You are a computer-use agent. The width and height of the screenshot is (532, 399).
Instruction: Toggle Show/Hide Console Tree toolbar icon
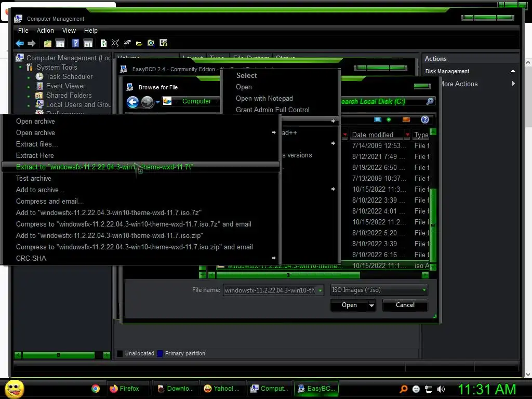click(60, 44)
